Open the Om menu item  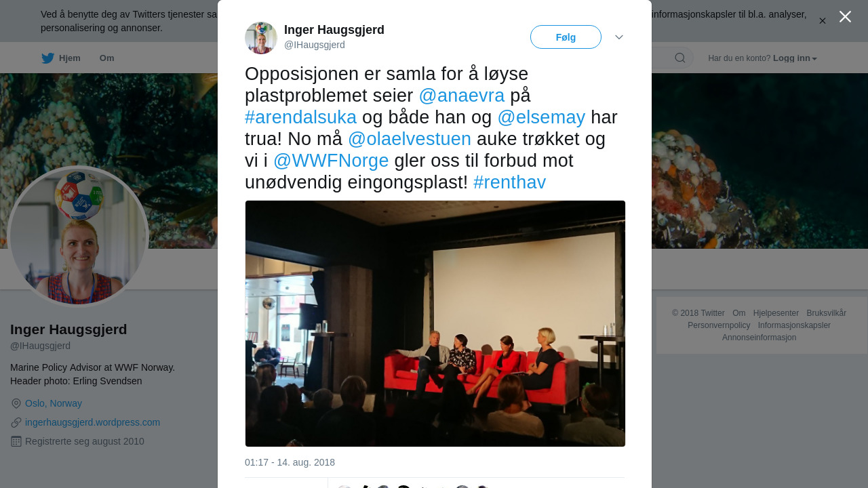point(107,58)
